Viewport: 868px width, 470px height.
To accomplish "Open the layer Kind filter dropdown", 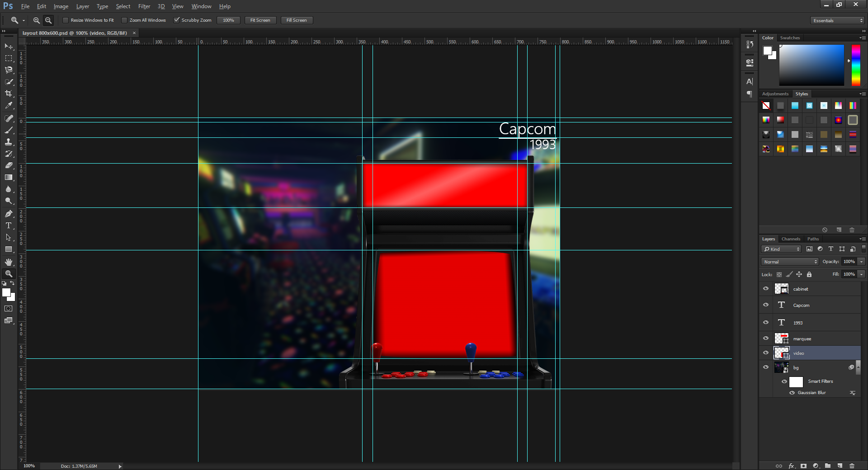I will click(x=782, y=249).
